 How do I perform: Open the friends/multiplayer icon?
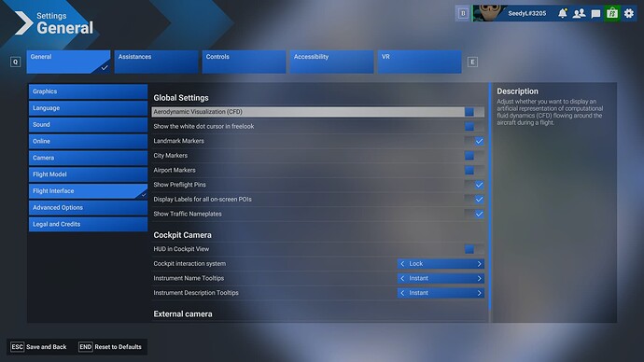point(579,13)
